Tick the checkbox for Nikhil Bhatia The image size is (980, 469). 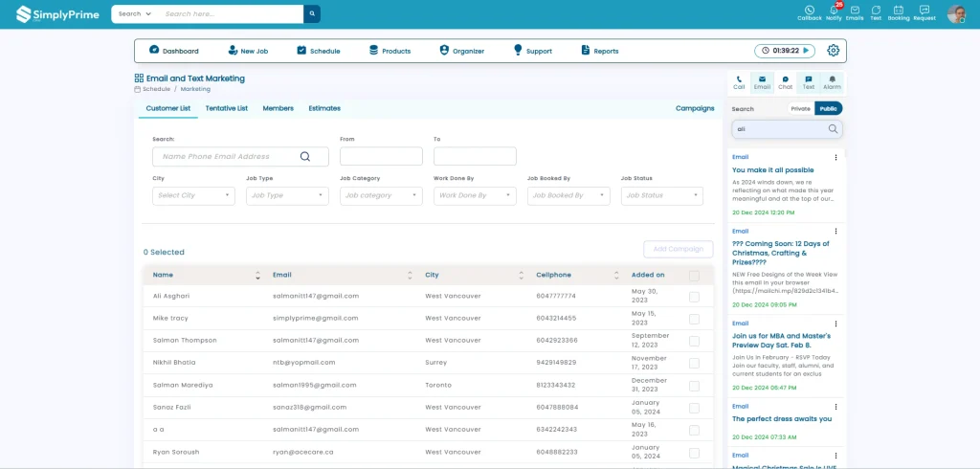[x=694, y=364]
